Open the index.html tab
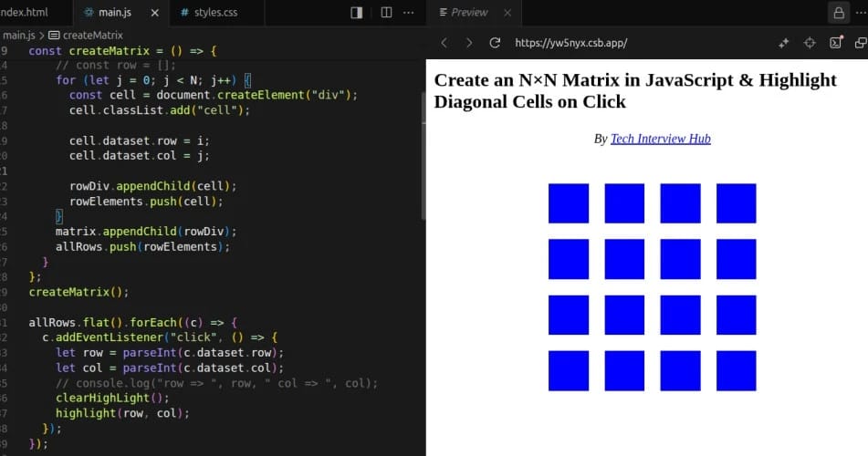868x456 pixels. pyautogui.click(x=25, y=12)
